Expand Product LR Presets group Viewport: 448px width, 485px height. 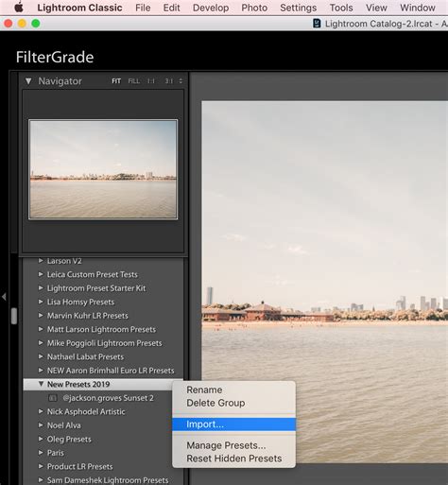click(41, 466)
